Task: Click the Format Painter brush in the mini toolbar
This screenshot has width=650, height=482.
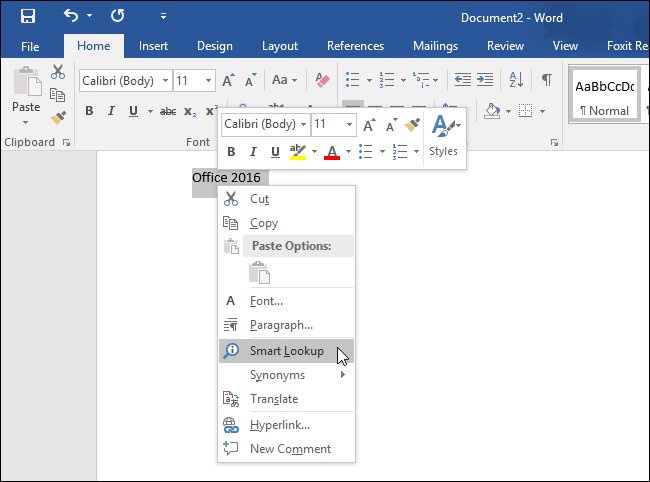Action: click(x=412, y=125)
